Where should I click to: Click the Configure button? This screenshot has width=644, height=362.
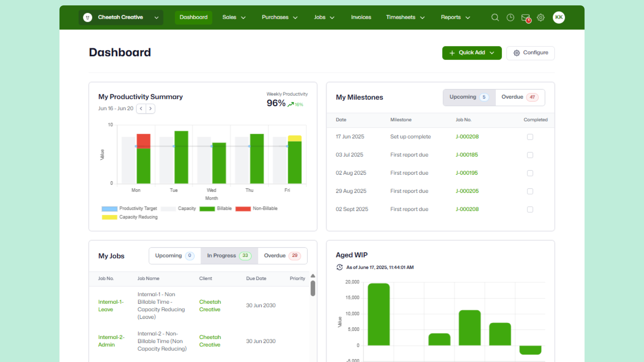(x=531, y=53)
